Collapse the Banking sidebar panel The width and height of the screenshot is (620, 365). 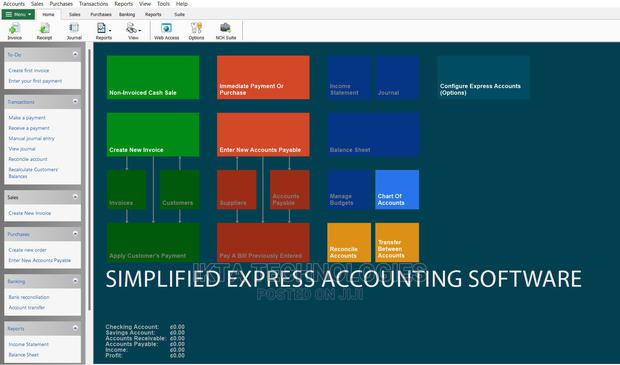point(75,281)
